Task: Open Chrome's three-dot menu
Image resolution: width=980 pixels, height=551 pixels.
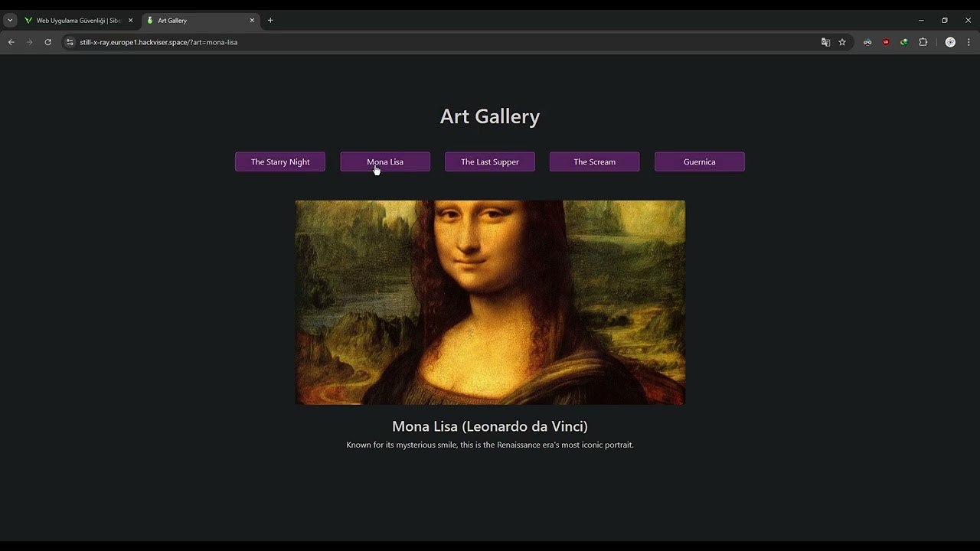Action: click(969, 42)
